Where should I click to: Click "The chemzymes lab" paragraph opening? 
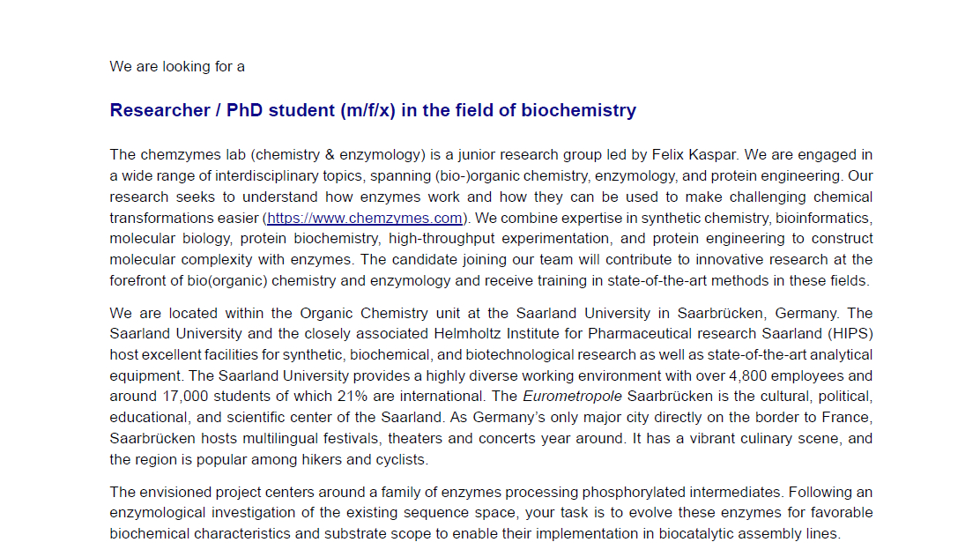(168, 155)
